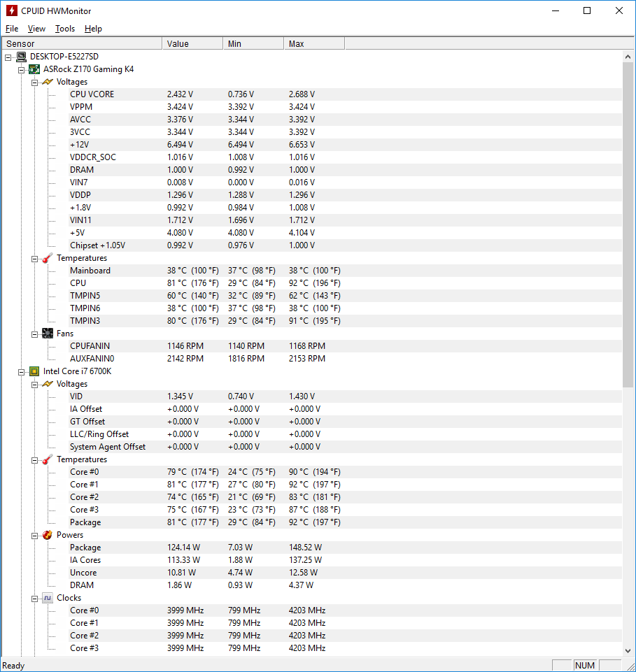This screenshot has width=636, height=672.
Task: Select Core #2 temperature row
Action: point(345,497)
